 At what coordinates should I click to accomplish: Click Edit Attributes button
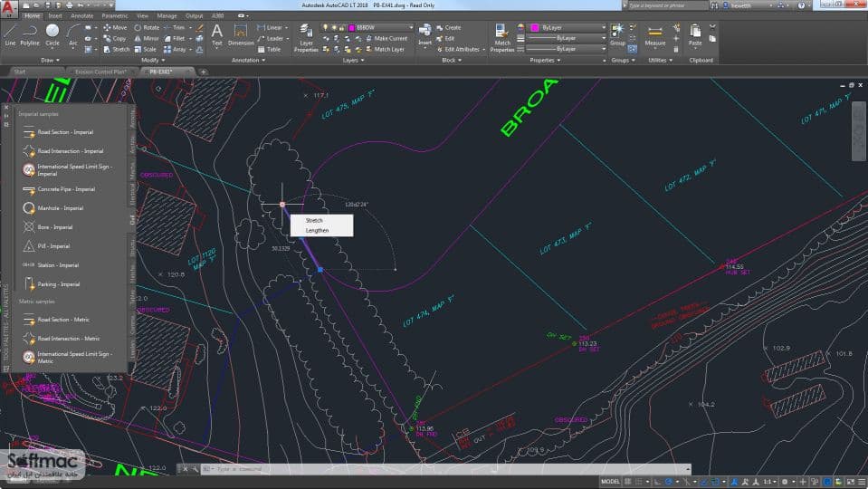458,49
